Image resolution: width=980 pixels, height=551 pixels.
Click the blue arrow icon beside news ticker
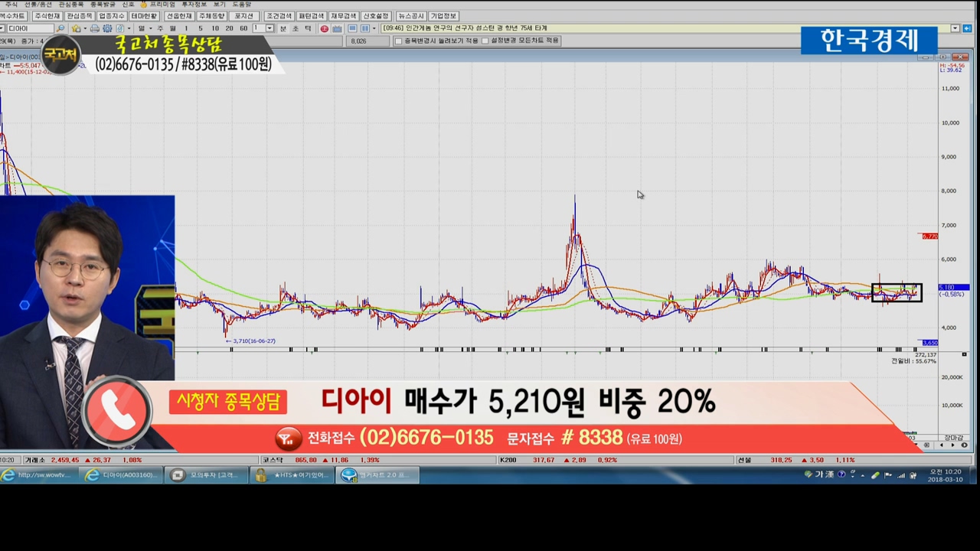pos(968,28)
